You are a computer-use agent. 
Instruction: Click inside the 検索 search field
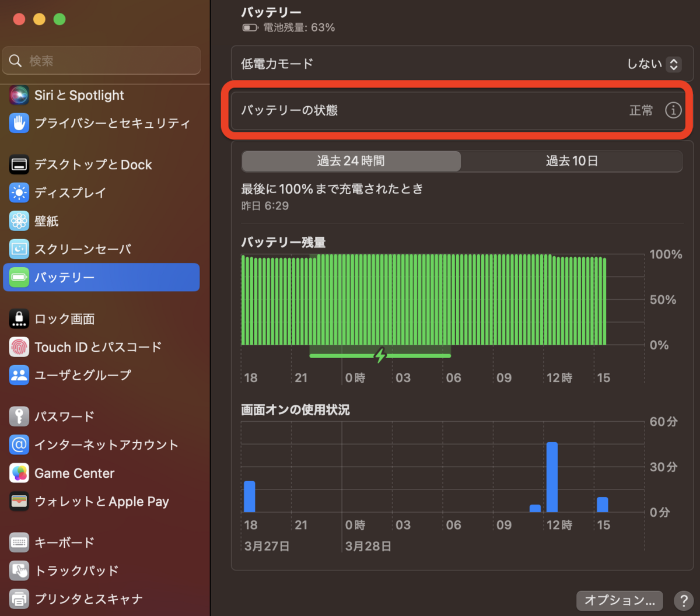point(101,60)
